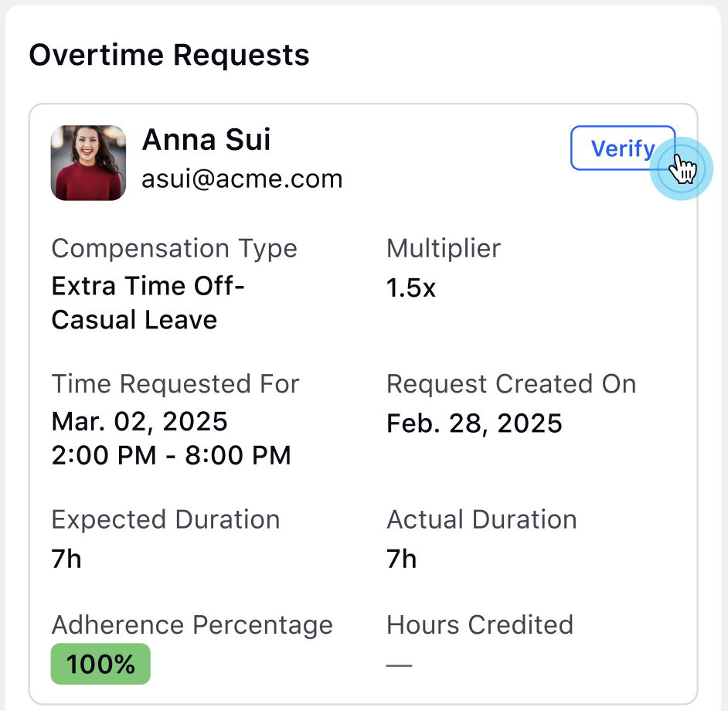Select the Extra Time Off-Casual Leave value
This screenshot has width=728, height=711.
point(148,303)
